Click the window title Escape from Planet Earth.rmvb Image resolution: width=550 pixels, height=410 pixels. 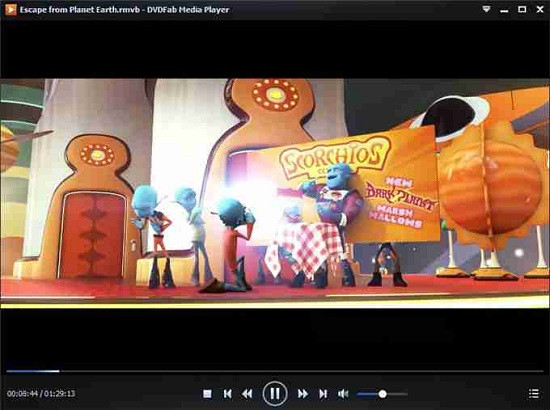coord(80,10)
